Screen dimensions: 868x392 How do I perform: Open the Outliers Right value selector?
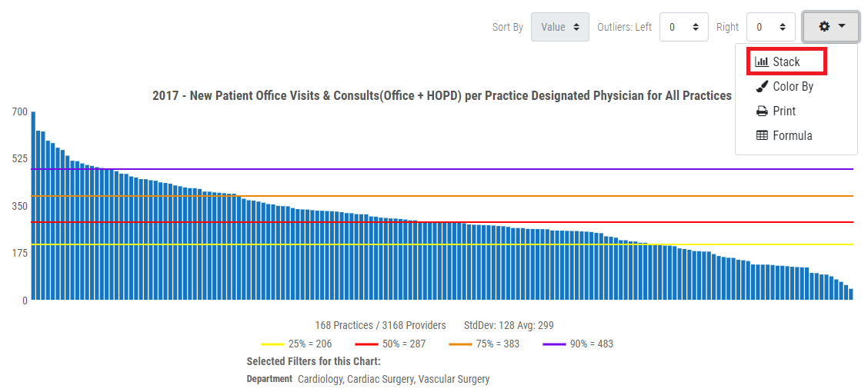pos(771,27)
